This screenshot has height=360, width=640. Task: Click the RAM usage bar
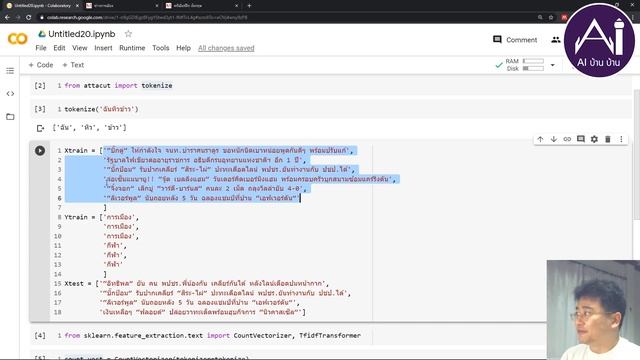pos(533,61)
